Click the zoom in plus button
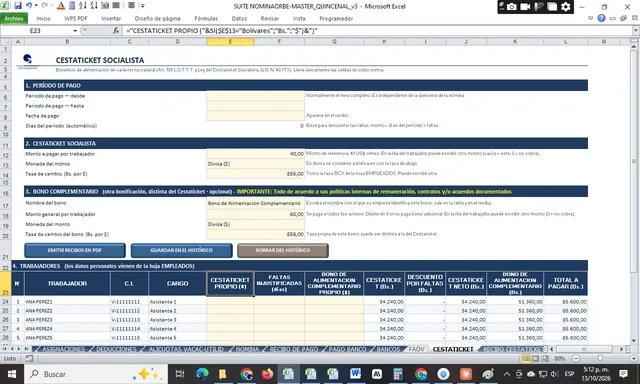 point(634,359)
